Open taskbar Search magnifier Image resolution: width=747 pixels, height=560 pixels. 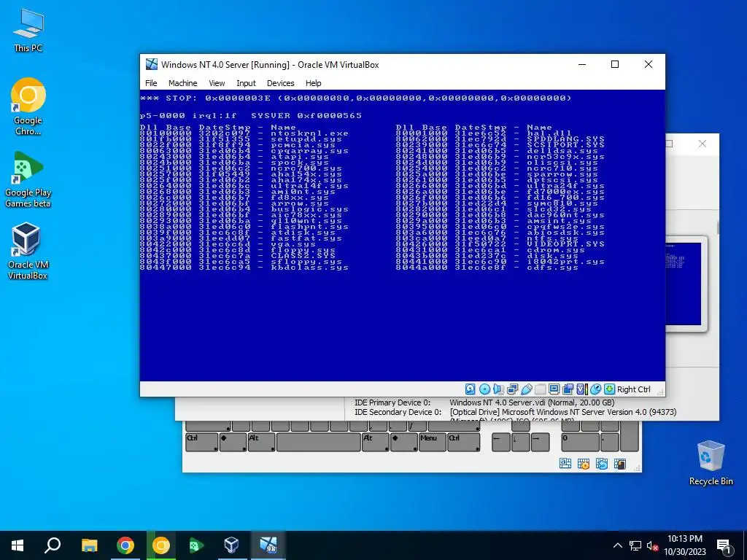click(x=53, y=545)
